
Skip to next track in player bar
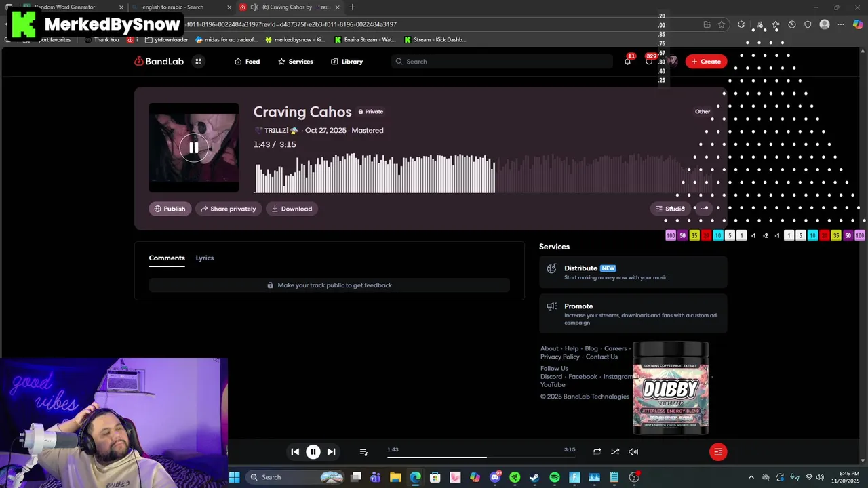331,451
